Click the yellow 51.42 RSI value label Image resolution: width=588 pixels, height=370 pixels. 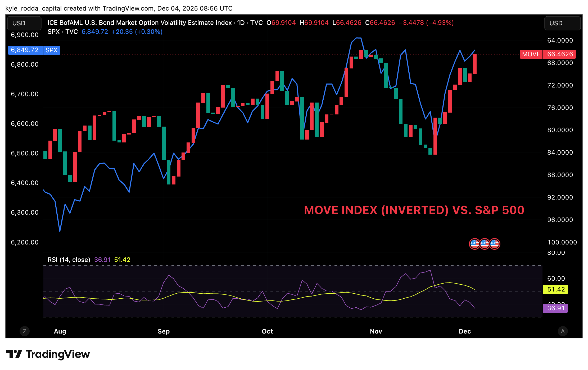coord(555,289)
